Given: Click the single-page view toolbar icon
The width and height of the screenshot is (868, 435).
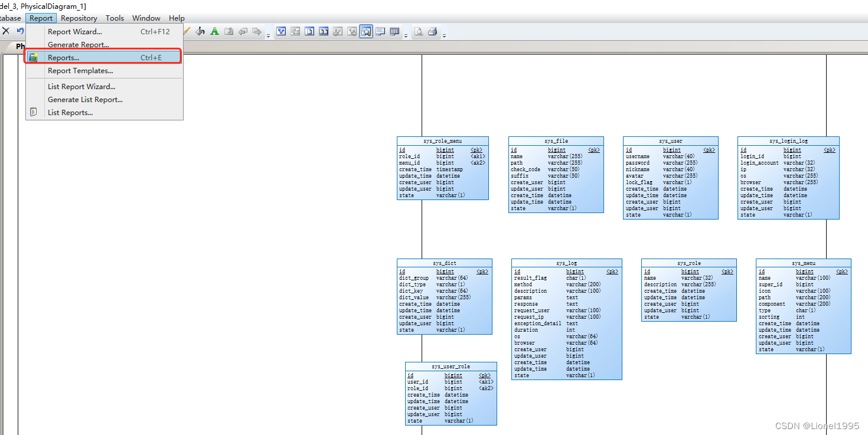Looking at the screenshot, I should [309, 31].
